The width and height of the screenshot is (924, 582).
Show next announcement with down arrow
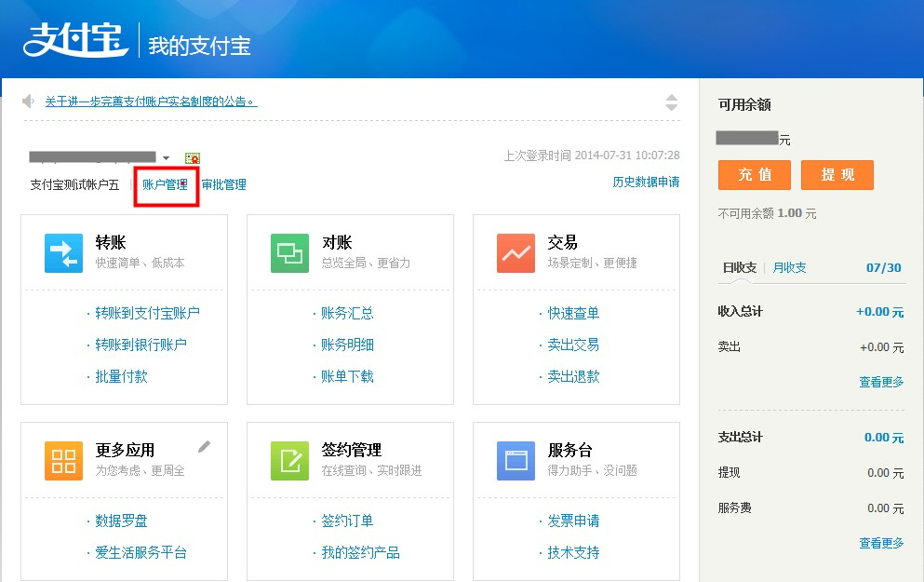click(x=671, y=107)
